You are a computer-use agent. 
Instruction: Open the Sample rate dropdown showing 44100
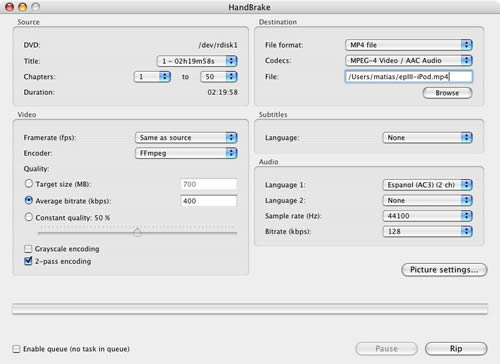(x=427, y=216)
